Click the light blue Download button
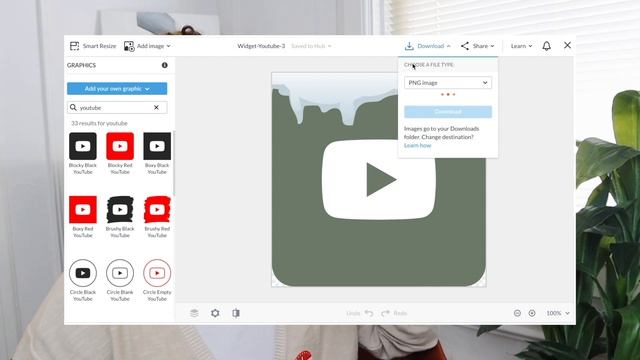This screenshot has height=360, width=640. point(448,112)
